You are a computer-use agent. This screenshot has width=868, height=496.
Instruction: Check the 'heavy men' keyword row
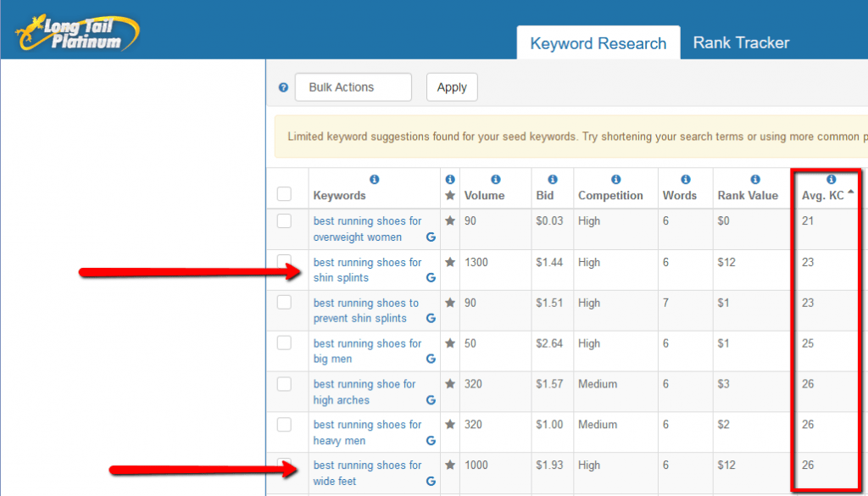(x=284, y=425)
